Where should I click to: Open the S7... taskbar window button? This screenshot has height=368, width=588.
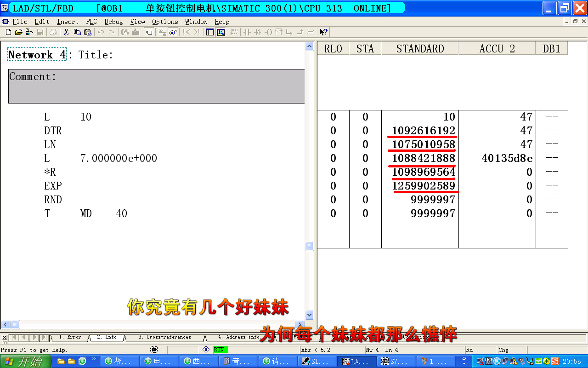click(396, 362)
